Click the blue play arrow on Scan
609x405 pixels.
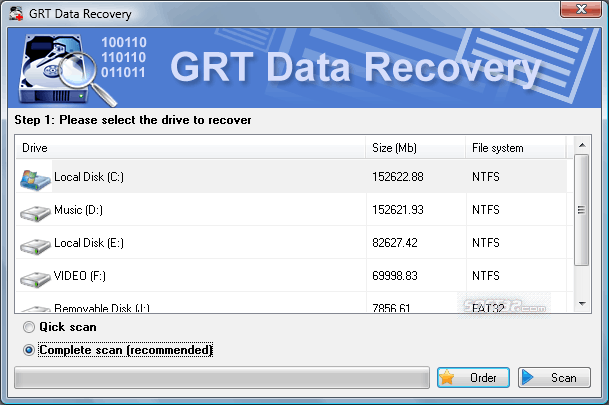(527, 377)
